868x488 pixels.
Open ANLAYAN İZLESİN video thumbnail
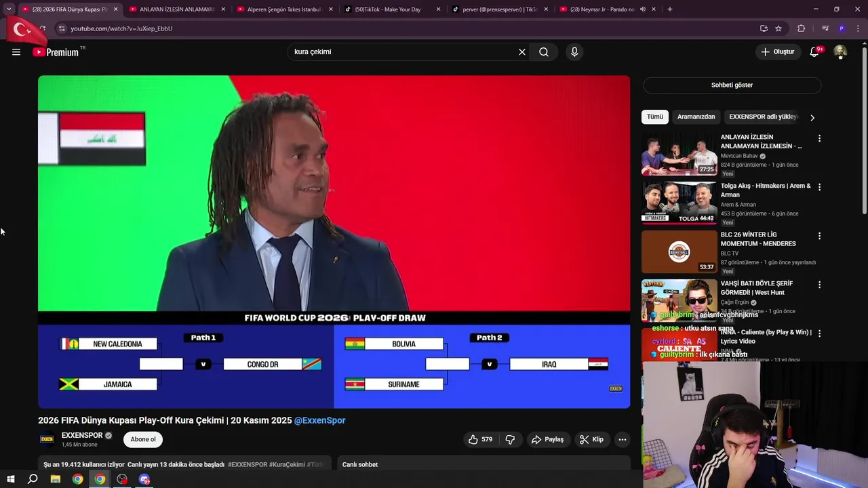point(679,154)
